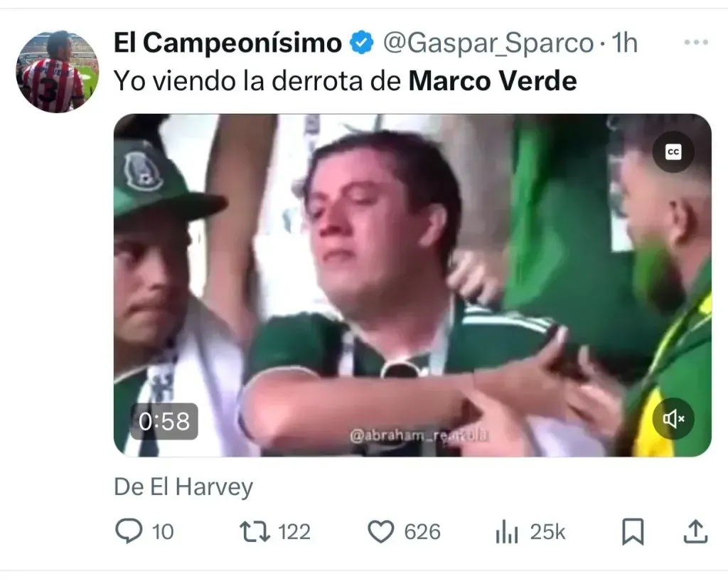Open the reply comment icon
Screen dimensions: 728x579
(129, 531)
